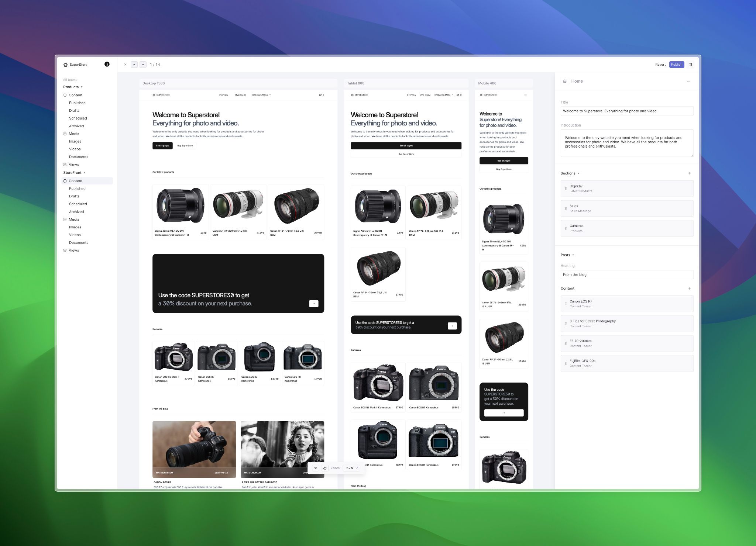This screenshot has width=756, height=546.
Task: Grab the drag handle for Objektiv section
Action: pyautogui.click(x=566, y=189)
